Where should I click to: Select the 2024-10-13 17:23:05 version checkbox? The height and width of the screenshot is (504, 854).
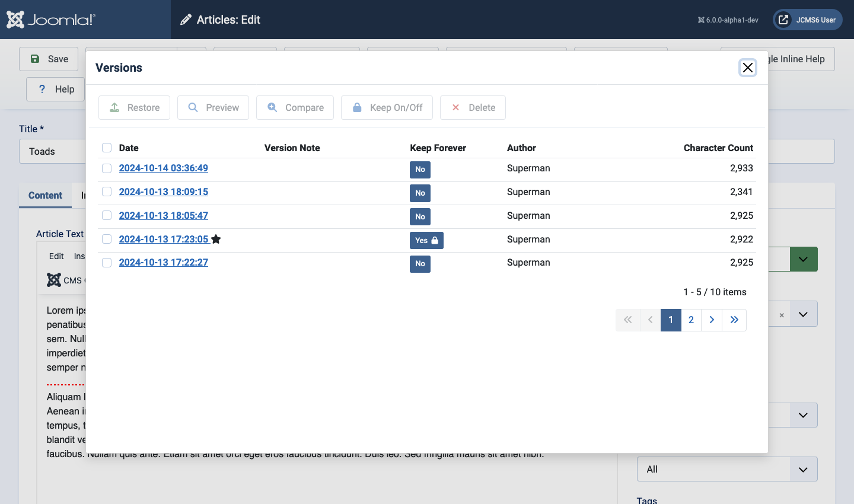pos(107,239)
